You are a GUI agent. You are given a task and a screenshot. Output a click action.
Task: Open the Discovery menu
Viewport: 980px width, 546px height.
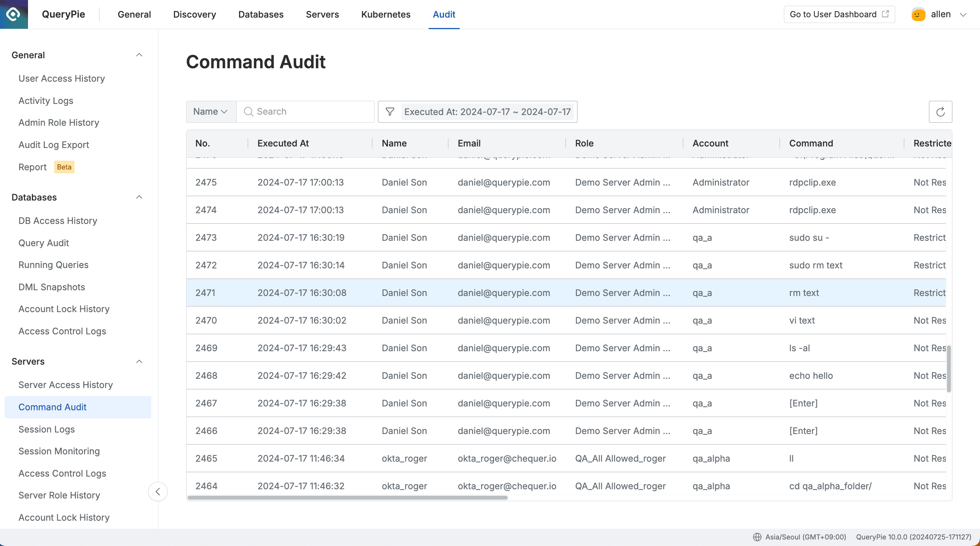coord(194,14)
